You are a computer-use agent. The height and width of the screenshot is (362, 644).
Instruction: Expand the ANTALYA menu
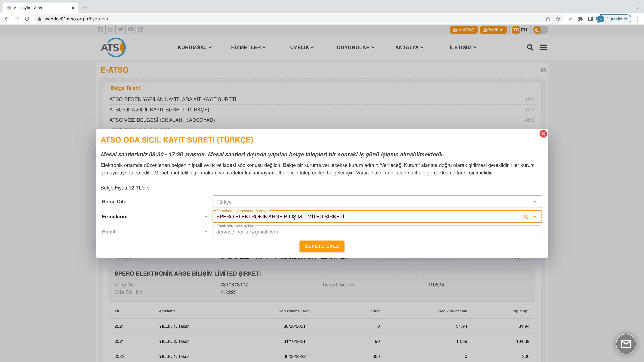pyautogui.click(x=409, y=47)
